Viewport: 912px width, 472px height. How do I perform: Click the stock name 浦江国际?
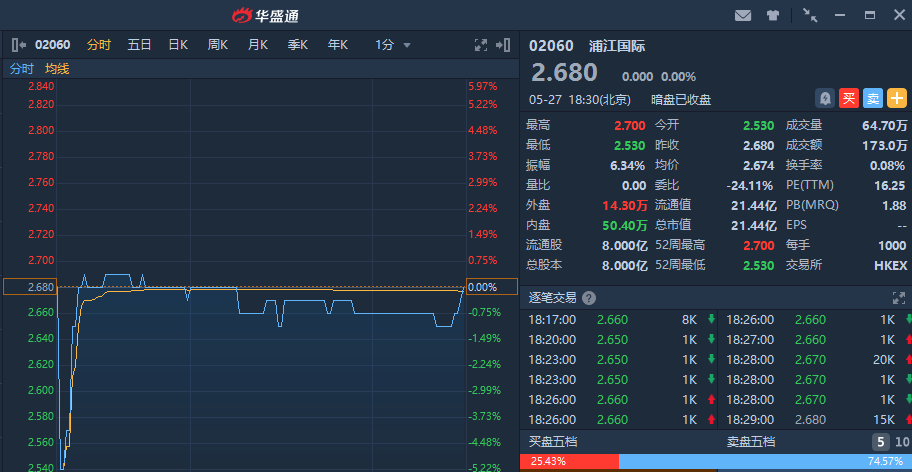click(617, 46)
